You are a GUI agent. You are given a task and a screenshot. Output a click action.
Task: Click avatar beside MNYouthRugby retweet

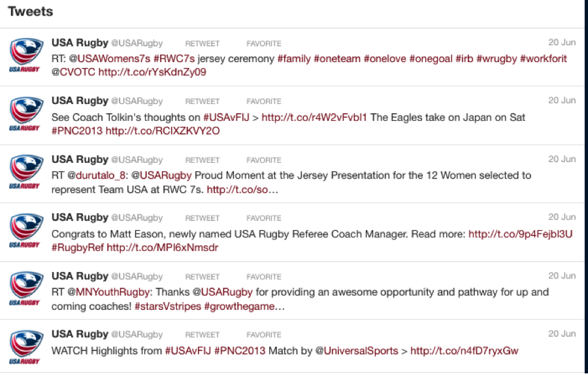click(26, 288)
